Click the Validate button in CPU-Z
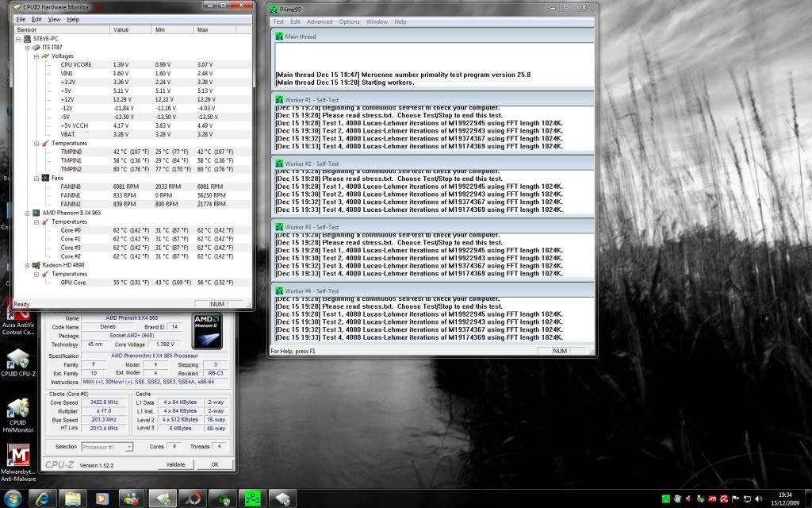This screenshot has height=508, width=812. 175,464
